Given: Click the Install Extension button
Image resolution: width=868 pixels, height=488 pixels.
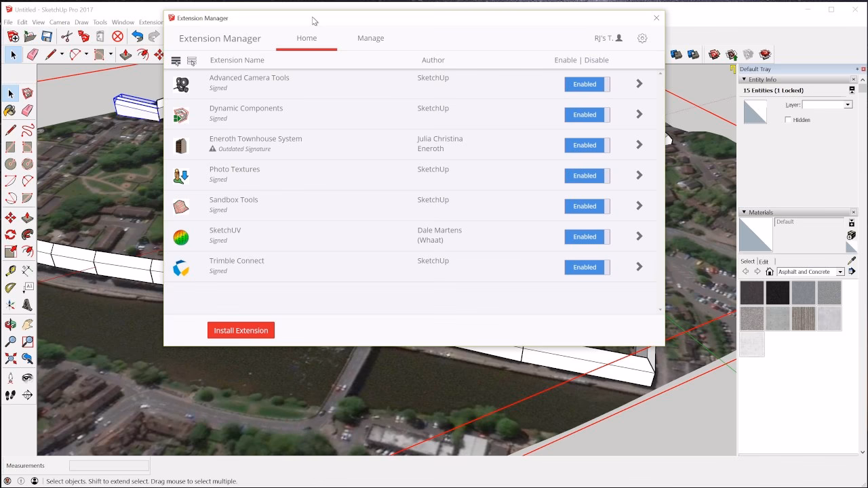Looking at the screenshot, I should (241, 330).
